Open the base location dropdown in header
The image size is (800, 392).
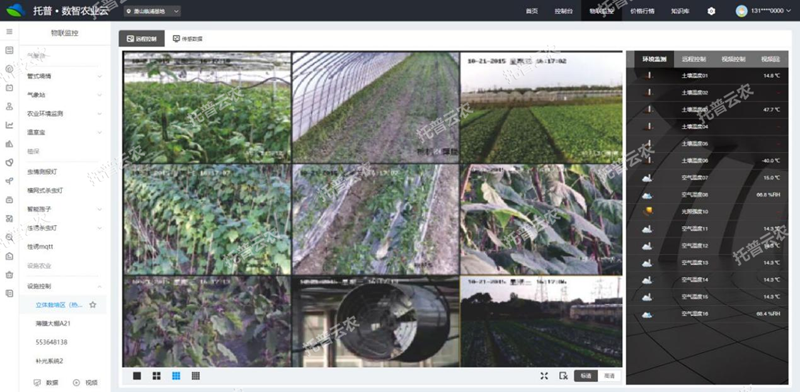(x=153, y=11)
